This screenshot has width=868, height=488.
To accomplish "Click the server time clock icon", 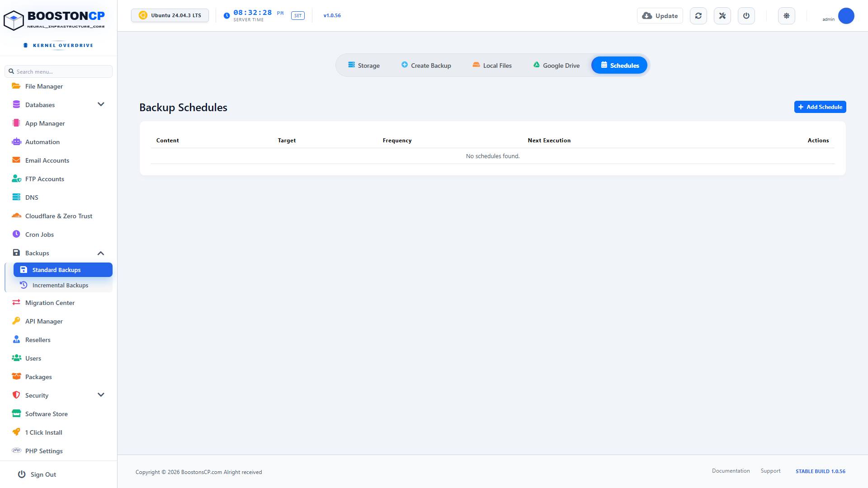I will pos(227,16).
